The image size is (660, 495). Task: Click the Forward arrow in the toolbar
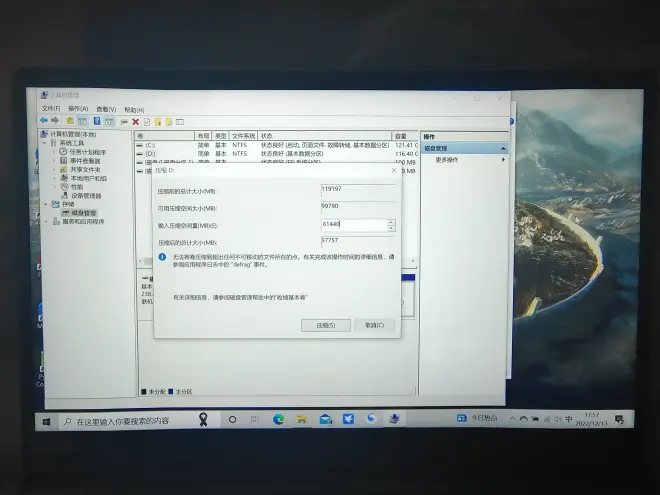55,120
